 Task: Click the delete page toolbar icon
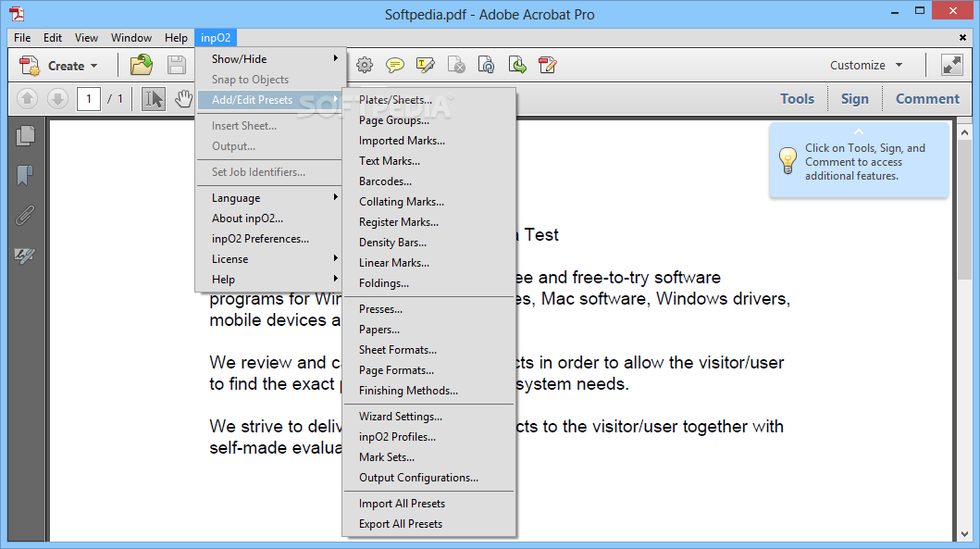click(456, 65)
